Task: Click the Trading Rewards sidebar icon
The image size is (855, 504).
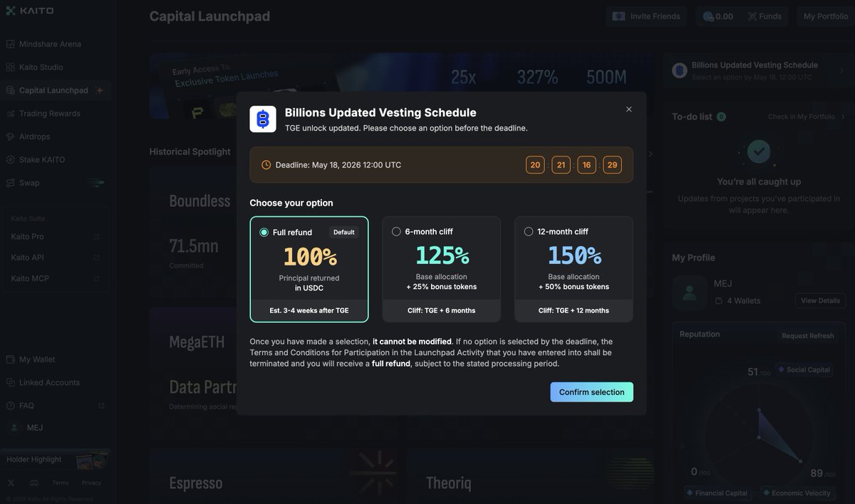Action: [11, 113]
